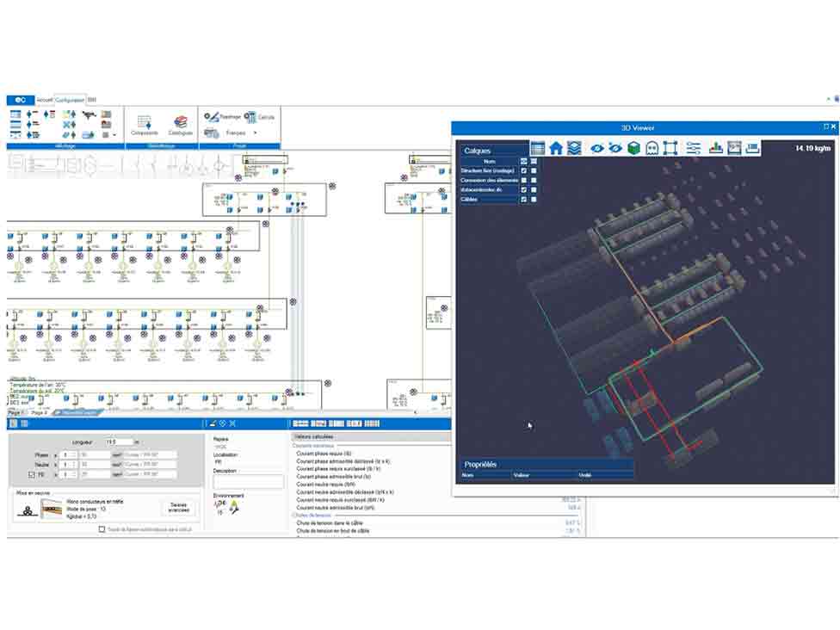Toggle the Structure fixe layer checkbox
Screen dimensions: 840x630
pyautogui.click(x=523, y=171)
